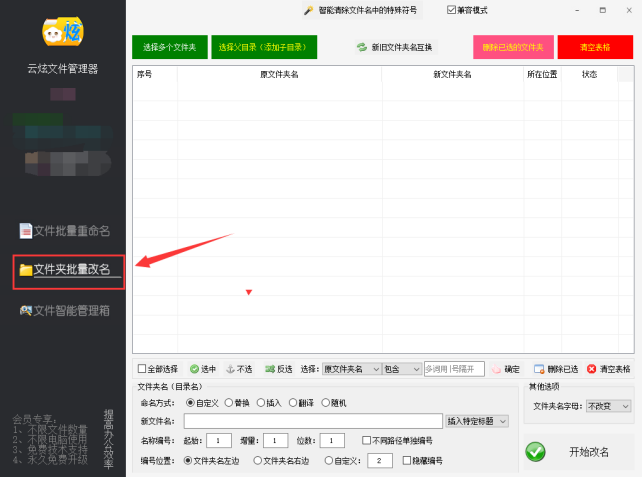Select 文件夹名右边 numbering position
Screen dimensions: 642x478
(x=258, y=461)
